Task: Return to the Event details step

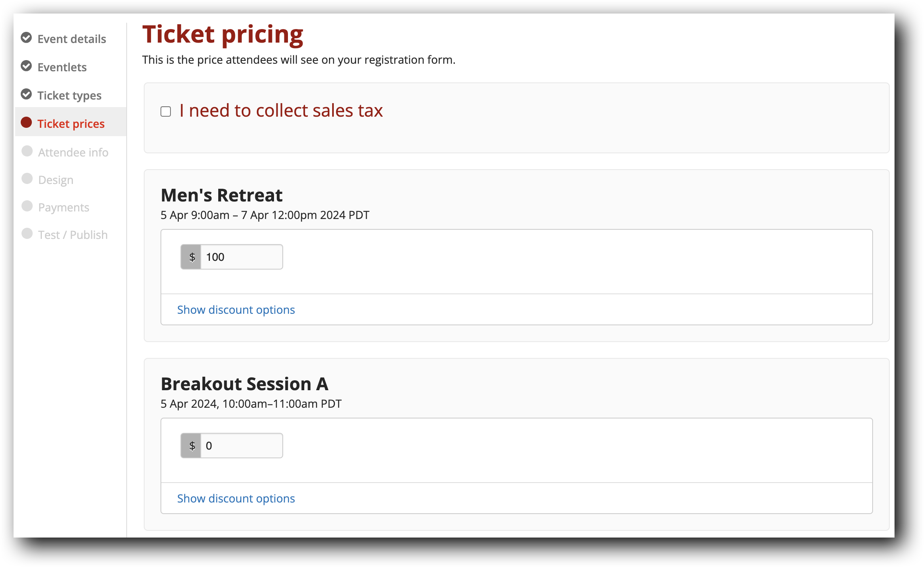Action: tap(72, 39)
